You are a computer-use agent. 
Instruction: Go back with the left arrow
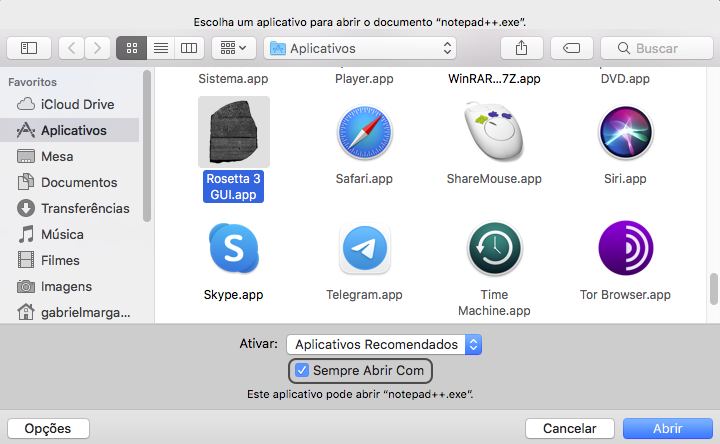(71, 48)
